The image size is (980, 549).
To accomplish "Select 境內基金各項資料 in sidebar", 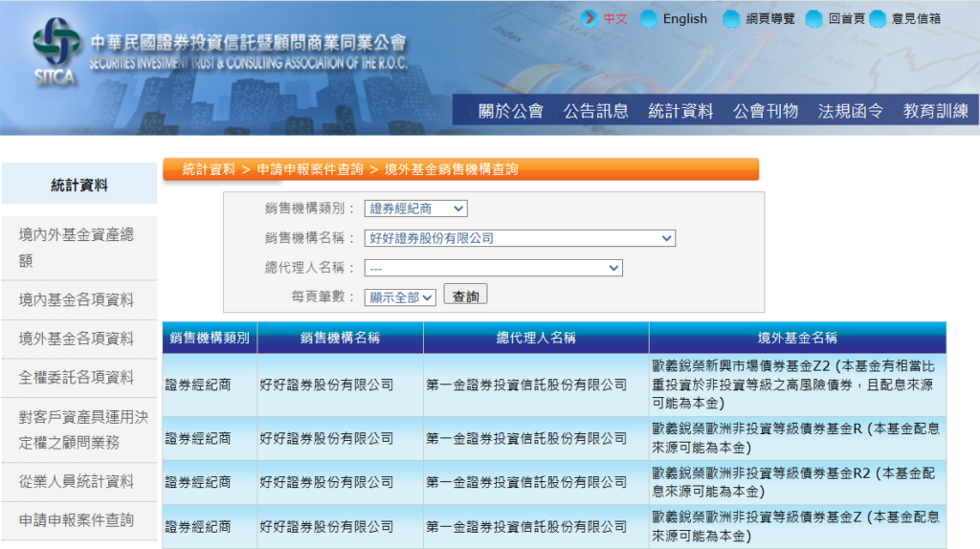I will coord(79,300).
